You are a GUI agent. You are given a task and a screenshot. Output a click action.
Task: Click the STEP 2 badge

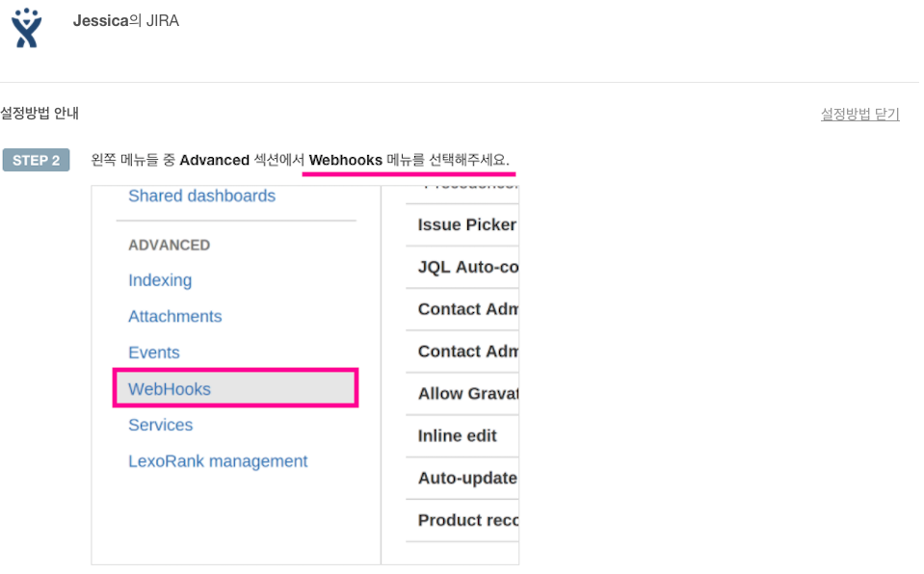click(37, 160)
